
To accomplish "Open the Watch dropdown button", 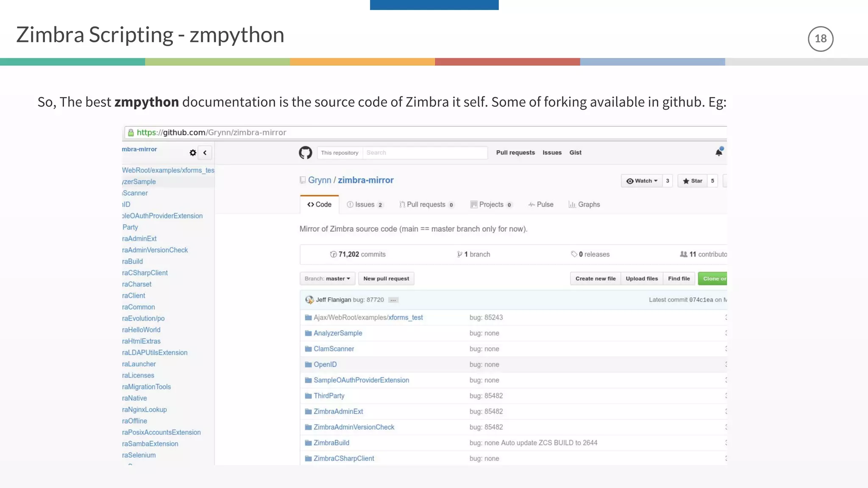I will (x=642, y=181).
